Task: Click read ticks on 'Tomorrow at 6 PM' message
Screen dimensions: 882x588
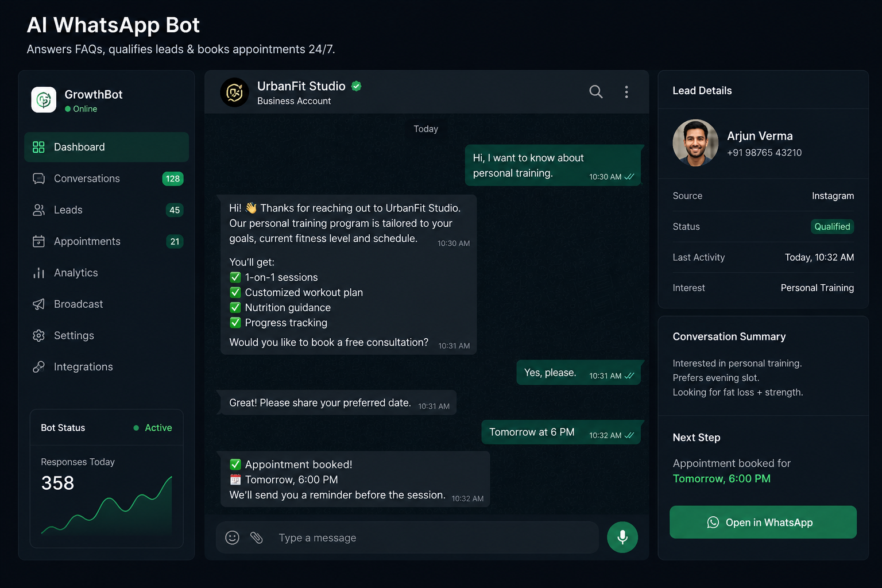Action: click(x=629, y=435)
